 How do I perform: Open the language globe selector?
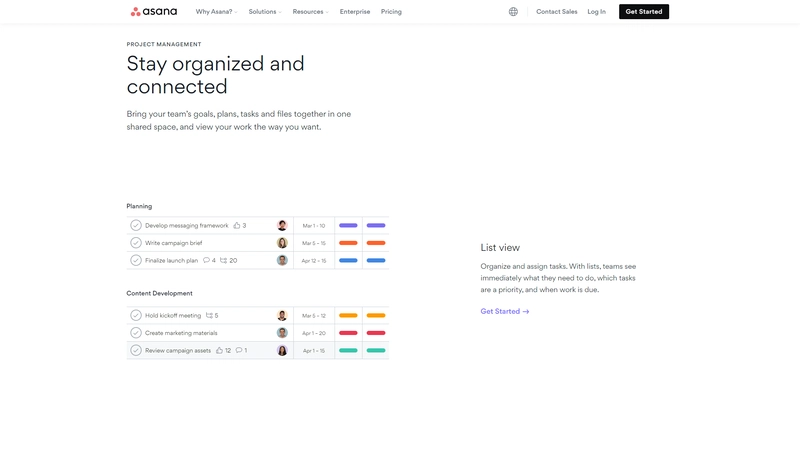click(513, 12)
